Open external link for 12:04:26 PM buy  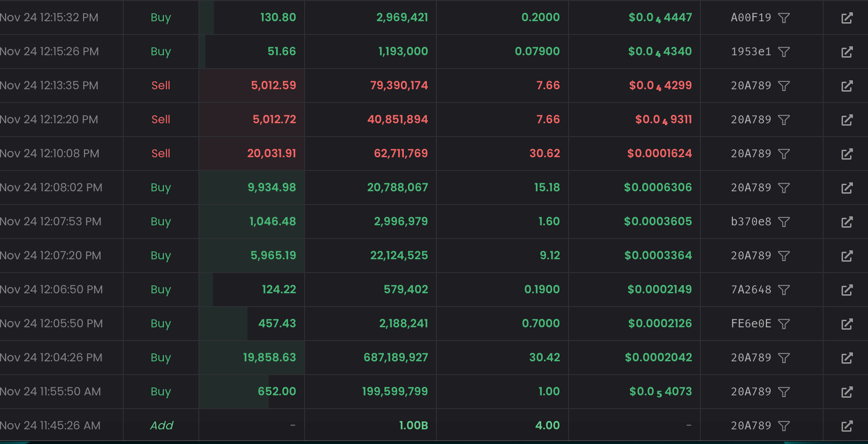pos(847,358)
